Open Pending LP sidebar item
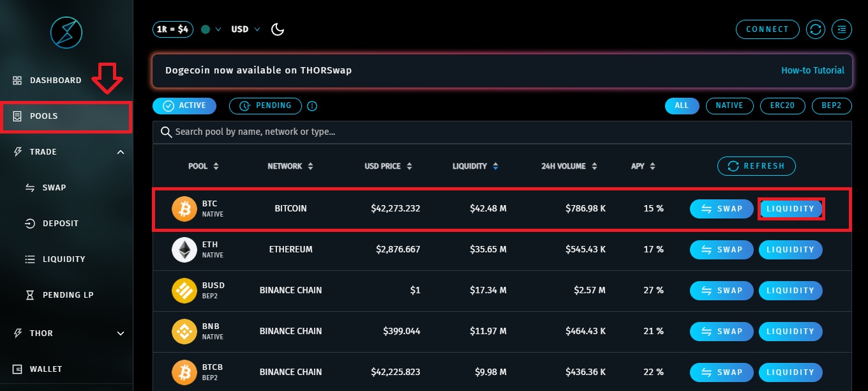 coord(59,295)
